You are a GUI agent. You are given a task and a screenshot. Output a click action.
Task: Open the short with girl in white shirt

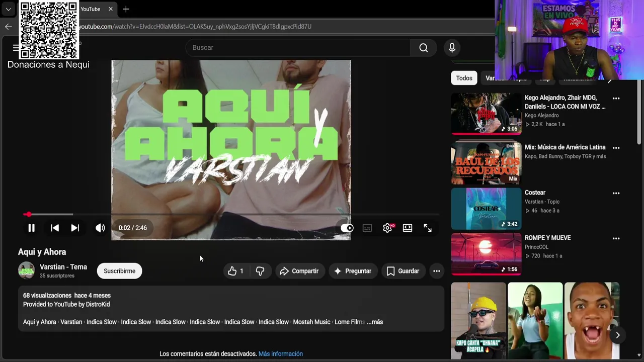click(535, 321)
